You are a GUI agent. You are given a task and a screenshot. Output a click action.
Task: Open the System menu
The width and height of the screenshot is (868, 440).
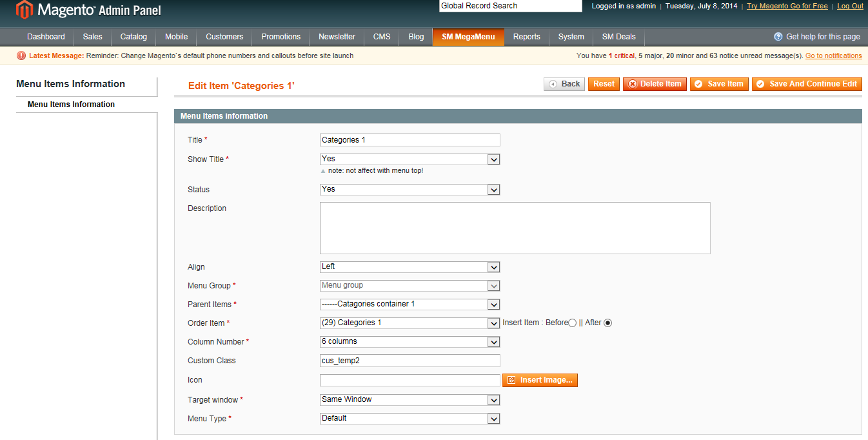(571, 37)
